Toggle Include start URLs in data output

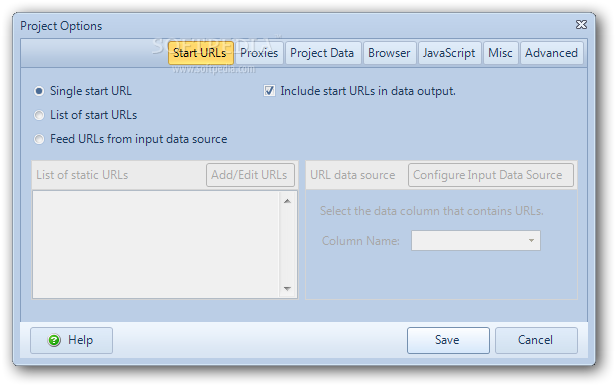[x=269, y=91]
